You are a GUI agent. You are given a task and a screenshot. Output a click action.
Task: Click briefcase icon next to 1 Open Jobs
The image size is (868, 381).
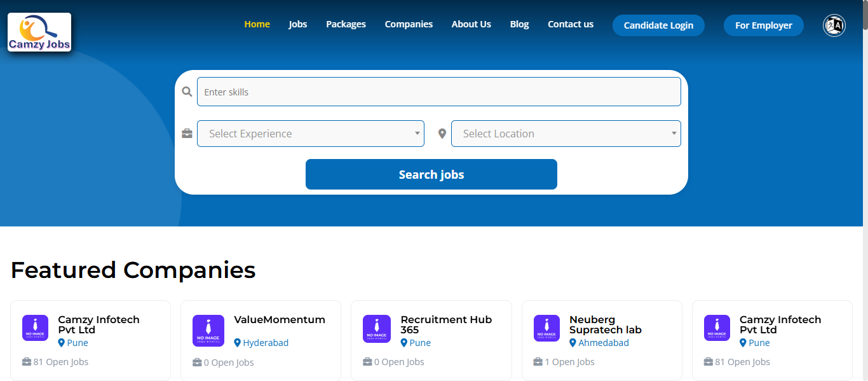[x=538, y=362]
